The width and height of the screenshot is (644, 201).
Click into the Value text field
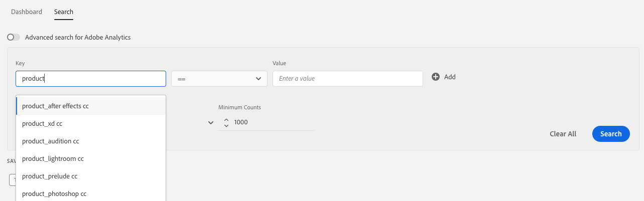(x=347, y=79)
